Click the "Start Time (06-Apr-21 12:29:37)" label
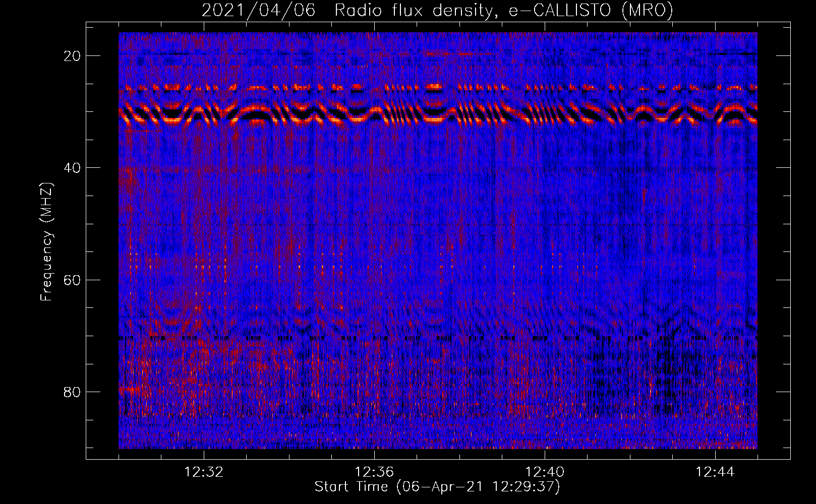This screenshot has height=504, width=816. coord(437,487)
